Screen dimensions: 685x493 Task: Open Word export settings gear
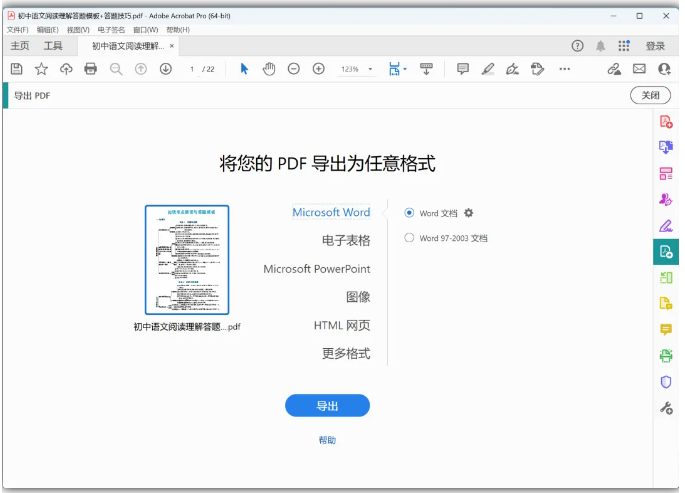(468, 213)
